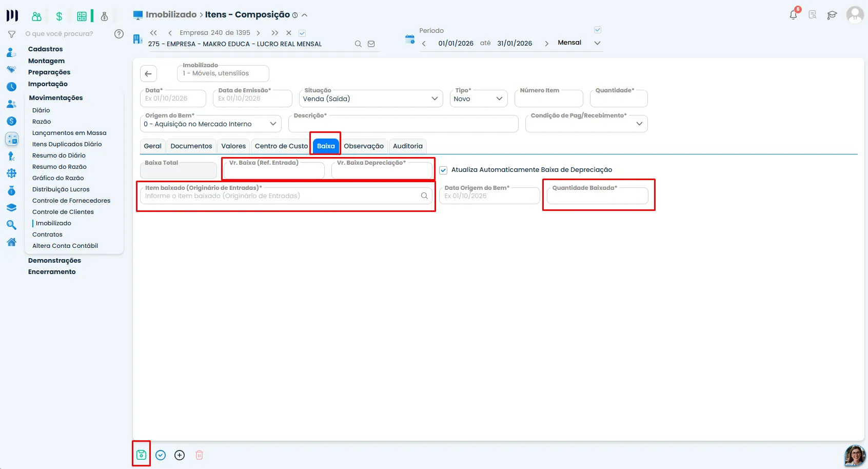Open the Situação Venda (Saída) dropdown
Viewport: 868px width, 469px height.
click(371, 99)
